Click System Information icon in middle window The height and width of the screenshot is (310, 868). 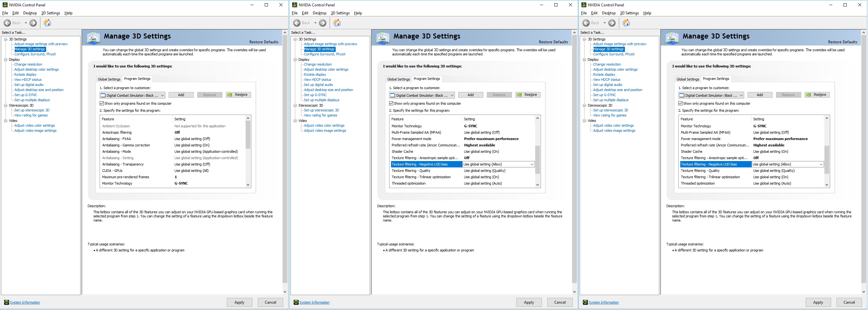(296, 302)
